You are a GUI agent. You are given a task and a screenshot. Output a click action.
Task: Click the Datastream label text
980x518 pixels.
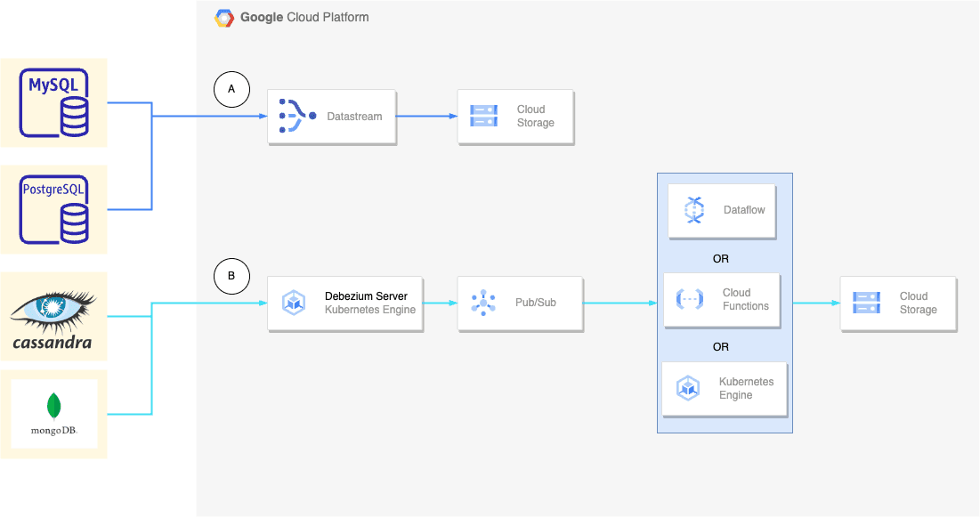[x=354, y=117]
